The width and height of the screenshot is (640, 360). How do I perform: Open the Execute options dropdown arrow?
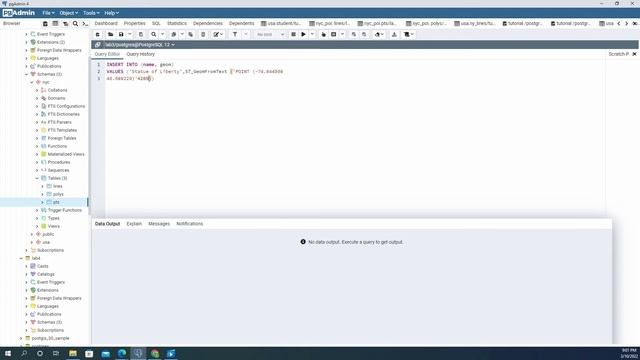313,35
